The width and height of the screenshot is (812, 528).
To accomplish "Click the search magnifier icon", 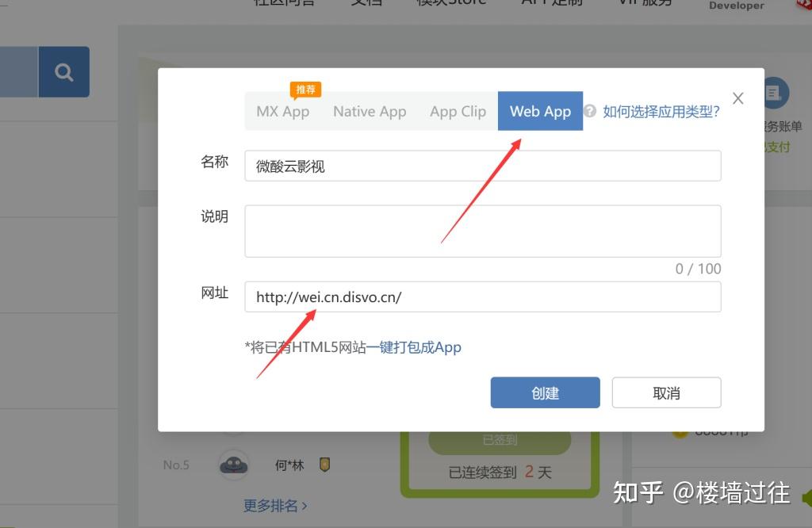I will point(63,71).
